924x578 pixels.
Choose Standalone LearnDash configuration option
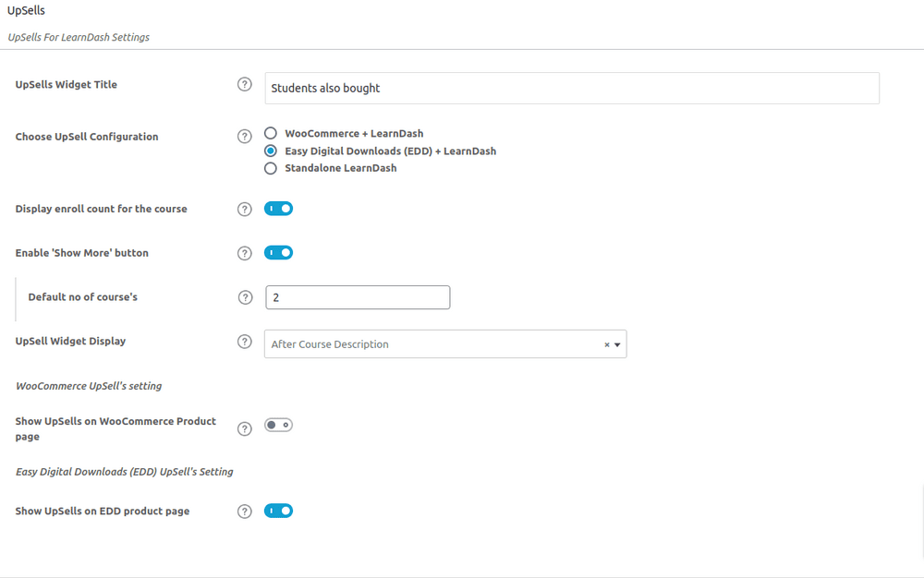tap(269, 167)
